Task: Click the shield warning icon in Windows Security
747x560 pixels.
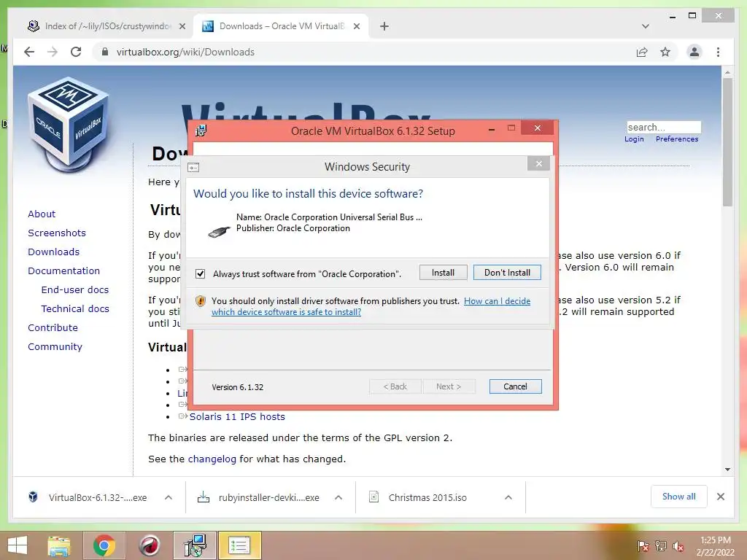Action: click(x=201, y=301)
